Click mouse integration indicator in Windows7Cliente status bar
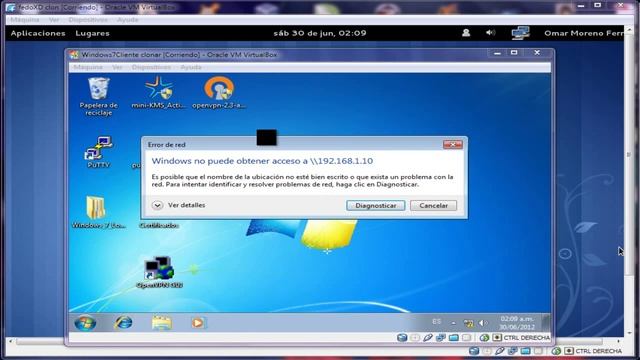640x360 pixels. [484, 338]
